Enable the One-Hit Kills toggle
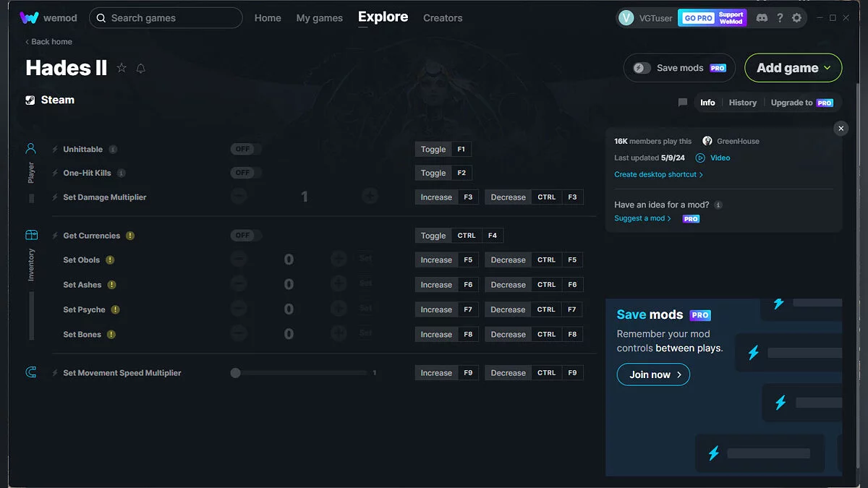The height and width of the screenshot is (488, 868). coord(246,173)
